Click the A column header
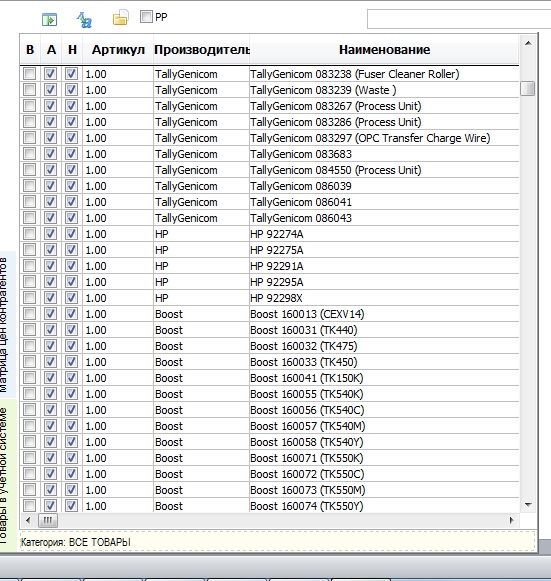This screenshot has height=581, width=551. (51, 50)
